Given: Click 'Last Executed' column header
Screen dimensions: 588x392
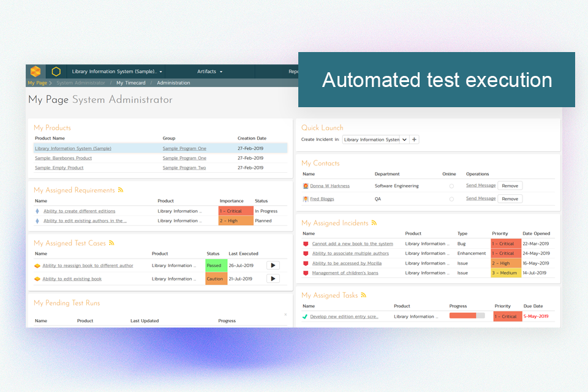Looking at the screenshot, I should [243, 254].
